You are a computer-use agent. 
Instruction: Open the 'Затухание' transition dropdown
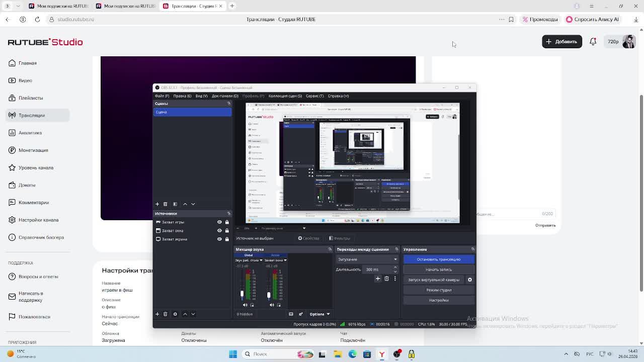pyautogui.click(x=367, y=259)
